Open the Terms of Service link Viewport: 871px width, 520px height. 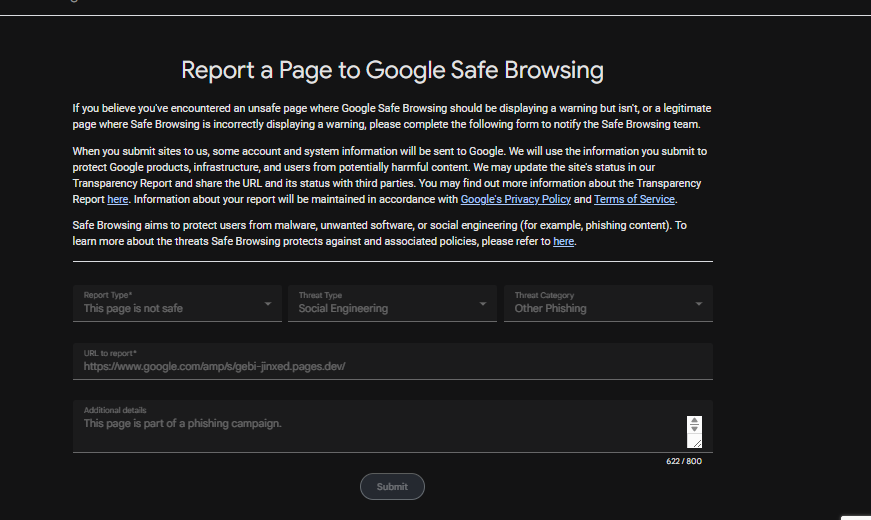(634, 199)
